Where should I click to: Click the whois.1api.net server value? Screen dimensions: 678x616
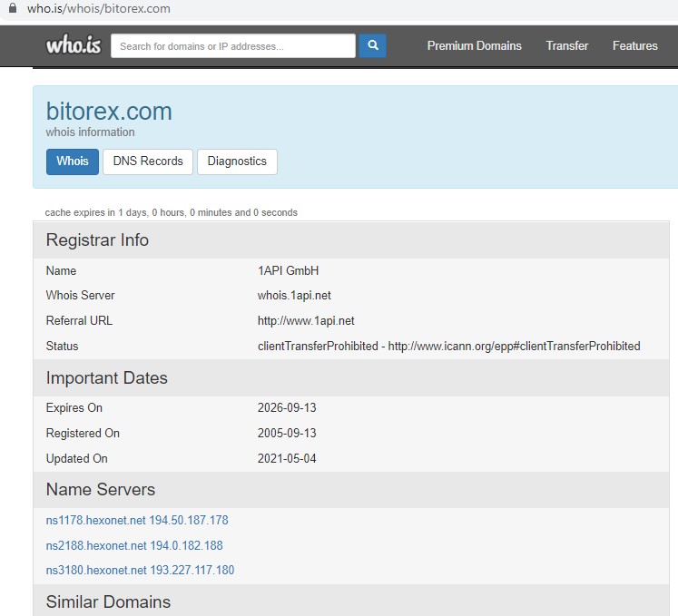[294, 296]
